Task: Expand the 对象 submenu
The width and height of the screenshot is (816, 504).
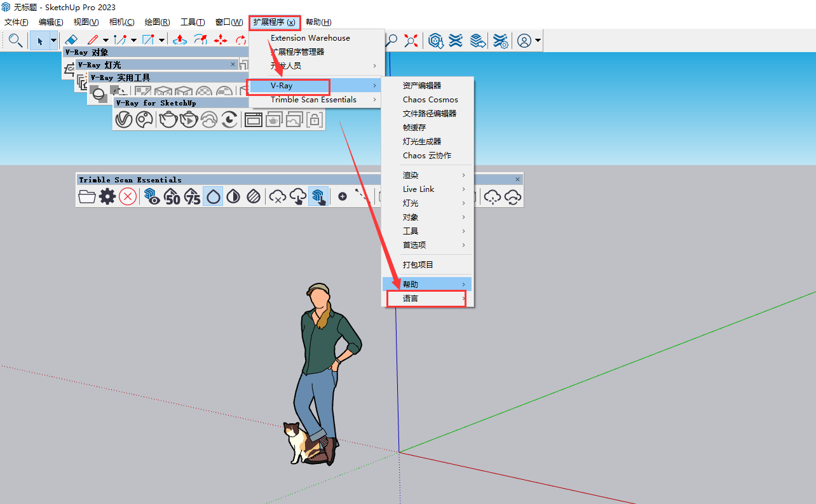Action: [427, 217]
